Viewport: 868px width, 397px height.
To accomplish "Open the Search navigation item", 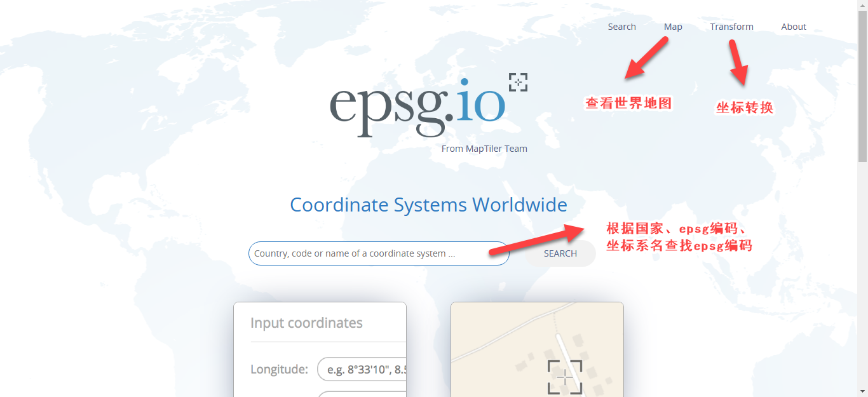I will [621, 27].
